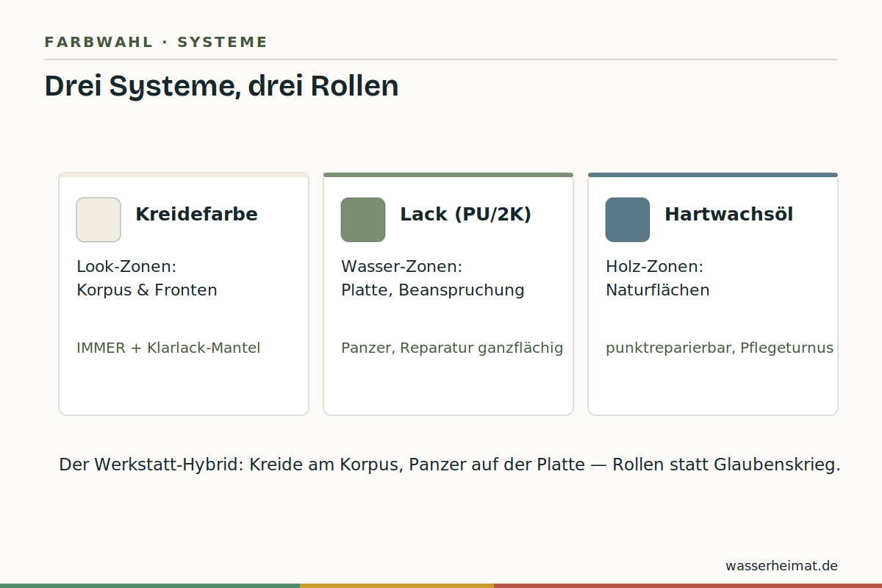Click the slide title 'Drei Systeme, drei Rollen'
The height and width of the screenshot is (588, 882).
point(221,87)
